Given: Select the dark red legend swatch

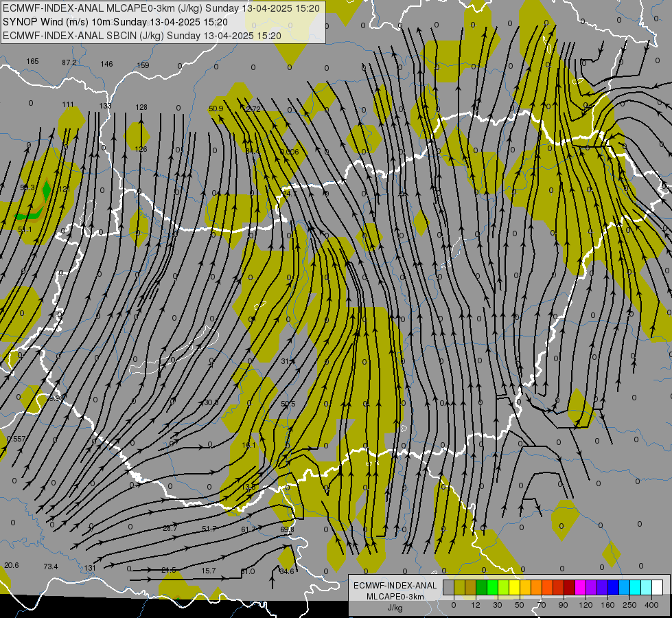Looking at the screenshot, I should [569, 587].
